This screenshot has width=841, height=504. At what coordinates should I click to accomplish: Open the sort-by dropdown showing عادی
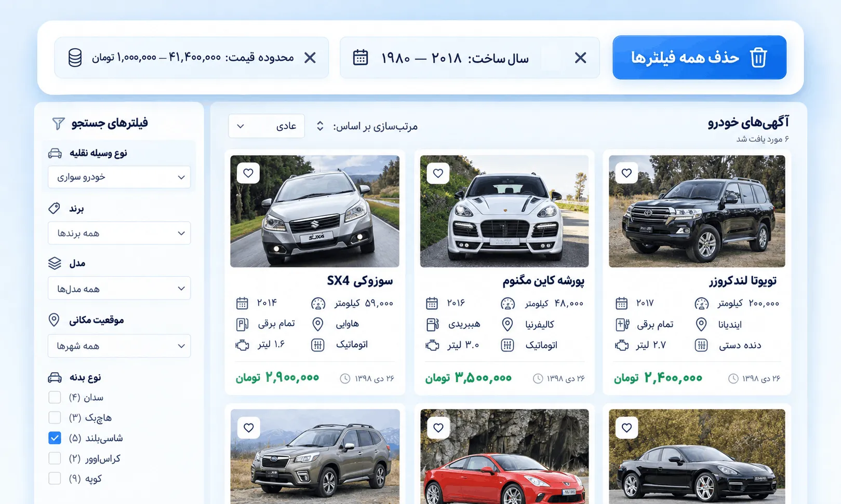(266, 126)
